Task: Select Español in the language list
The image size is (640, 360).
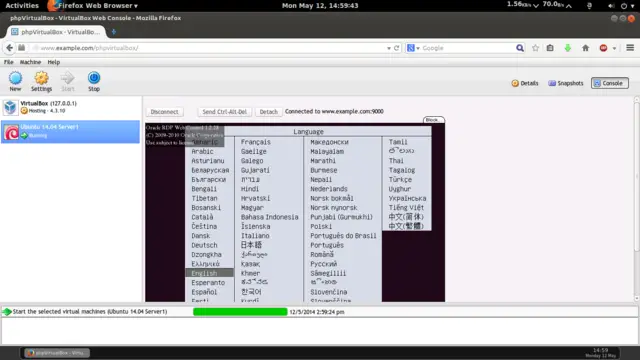Action: click(x=204, y=292)
